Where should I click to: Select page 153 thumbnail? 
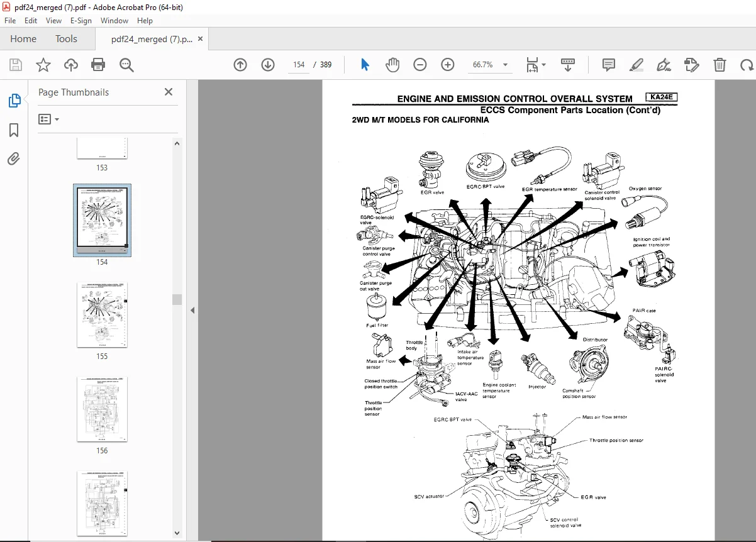pyautogui.click(x=102, y=149)
